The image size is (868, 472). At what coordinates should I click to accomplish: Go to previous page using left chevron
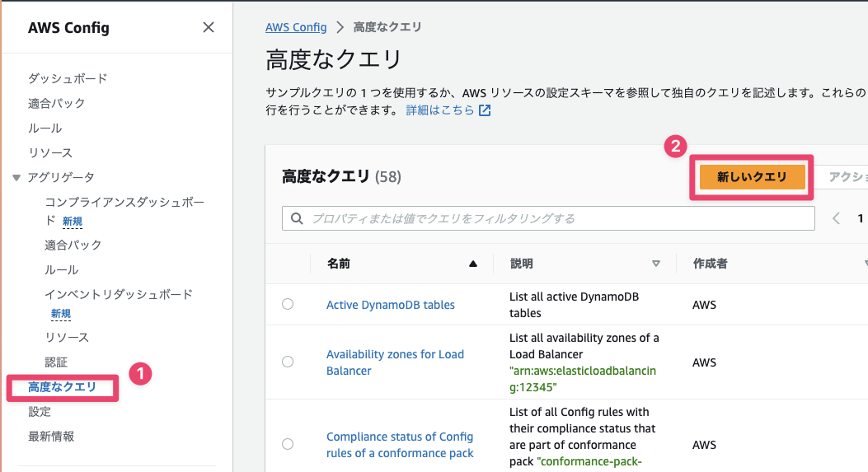coord(836,218)
